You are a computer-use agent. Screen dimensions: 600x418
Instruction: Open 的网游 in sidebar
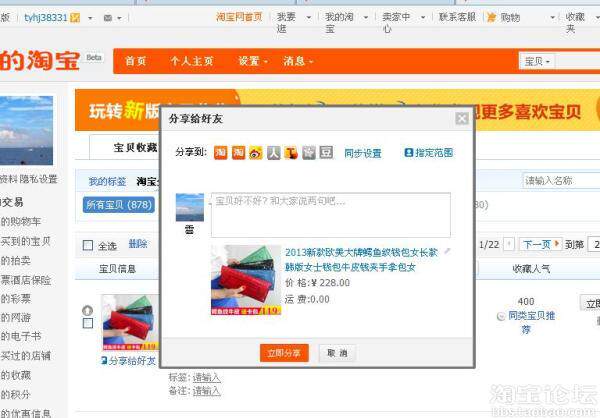[x=15, y=317]
